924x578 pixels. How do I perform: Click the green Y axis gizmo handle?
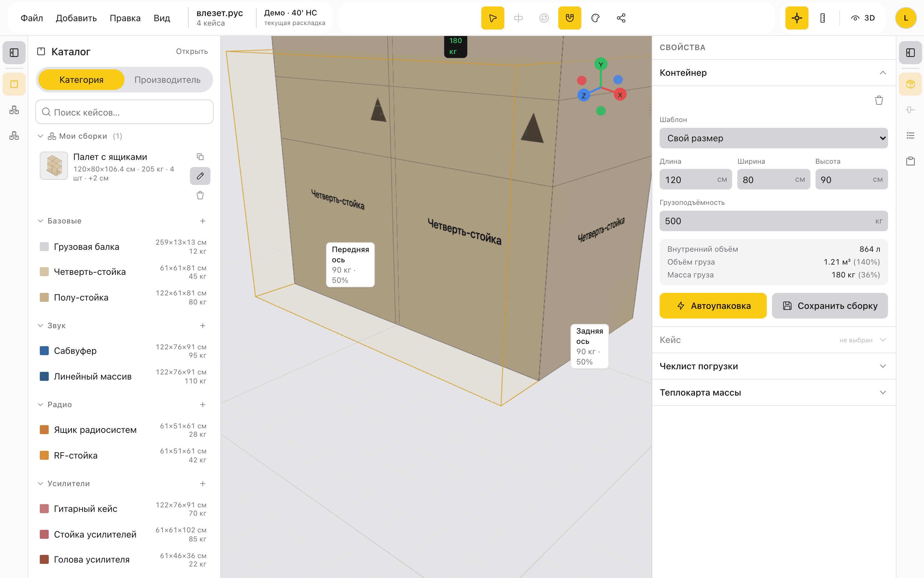[601, 64]
